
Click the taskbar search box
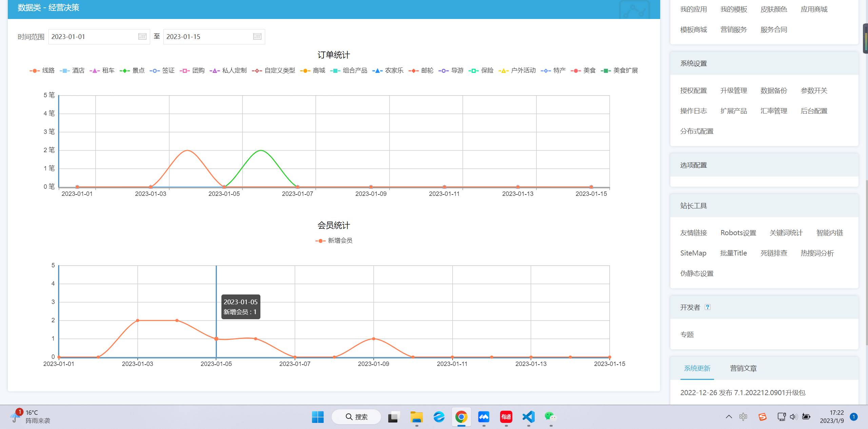tap(356, 417)
